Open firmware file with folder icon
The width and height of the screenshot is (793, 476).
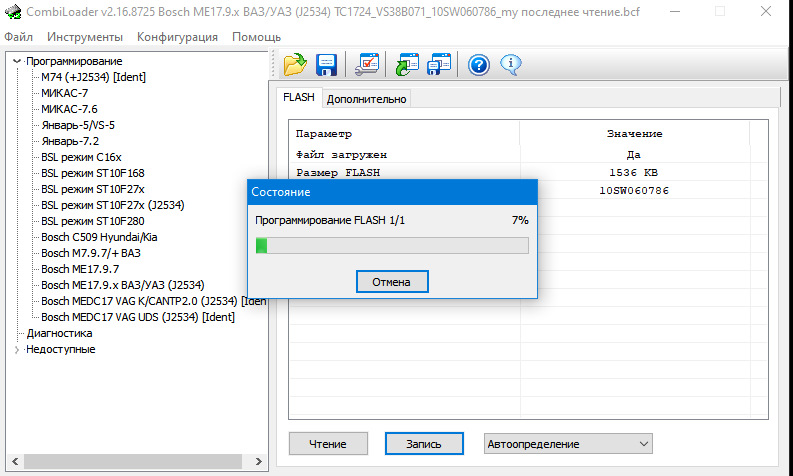[x=295, y=65]
